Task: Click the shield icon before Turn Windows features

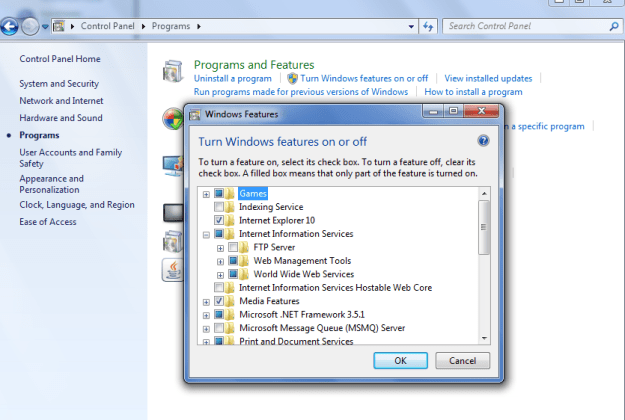Action: [292, 78]
